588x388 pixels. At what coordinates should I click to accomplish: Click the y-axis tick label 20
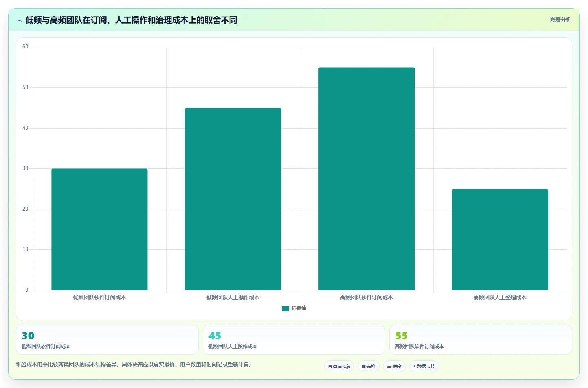point(25,209)
